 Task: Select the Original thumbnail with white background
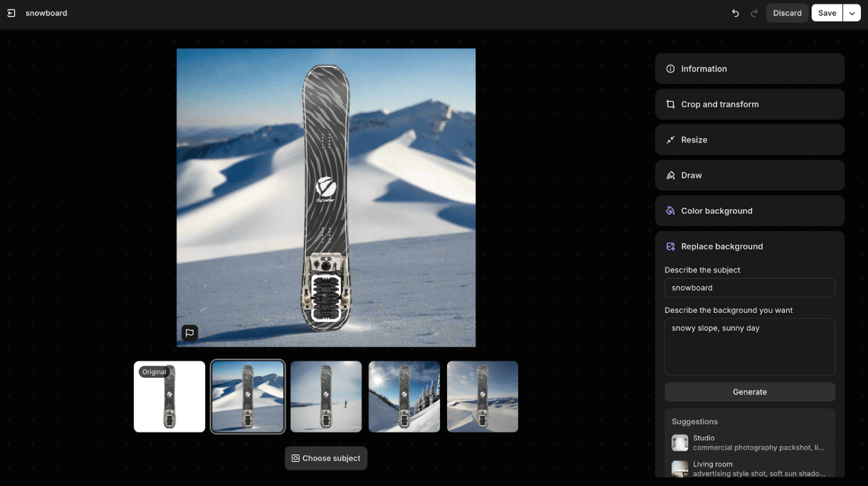[169, 397]
